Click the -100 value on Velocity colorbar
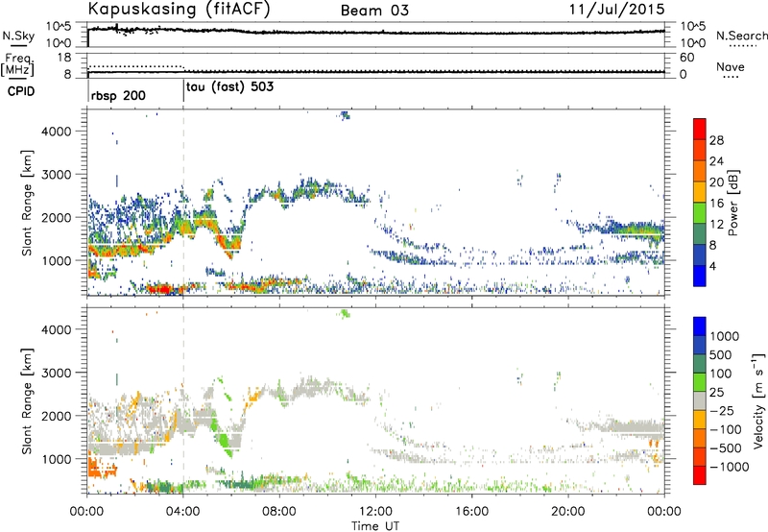 (x=726, y=429)
